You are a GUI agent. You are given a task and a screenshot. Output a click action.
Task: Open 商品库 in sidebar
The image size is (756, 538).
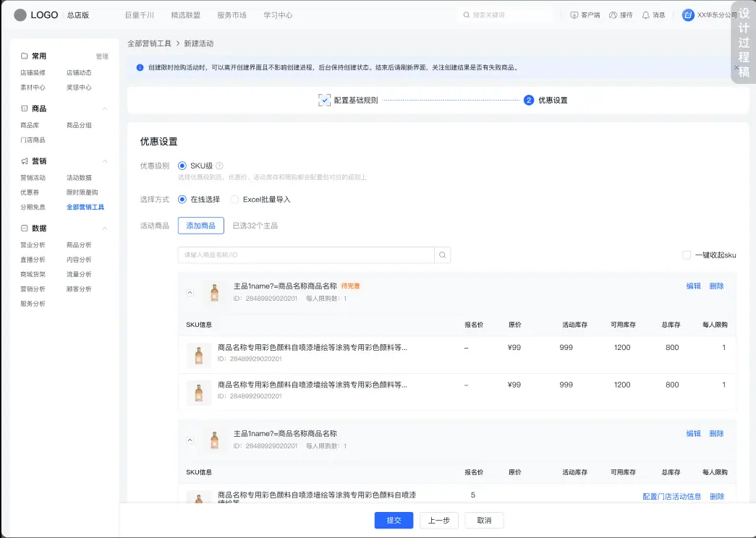(30, 125)
